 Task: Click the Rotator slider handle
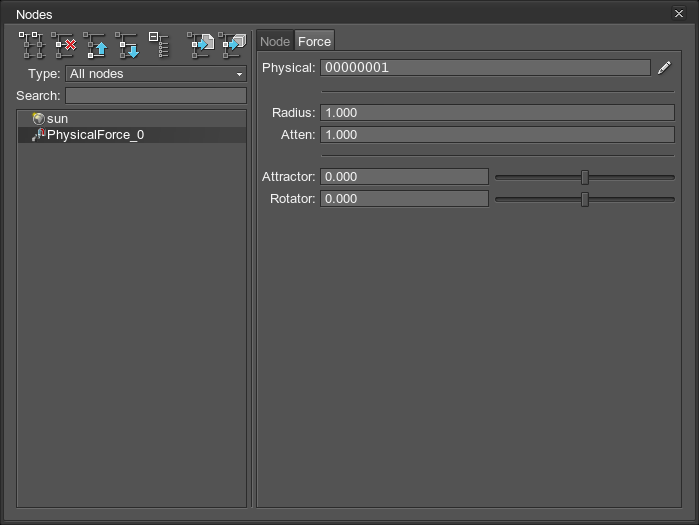click(585, 199)
